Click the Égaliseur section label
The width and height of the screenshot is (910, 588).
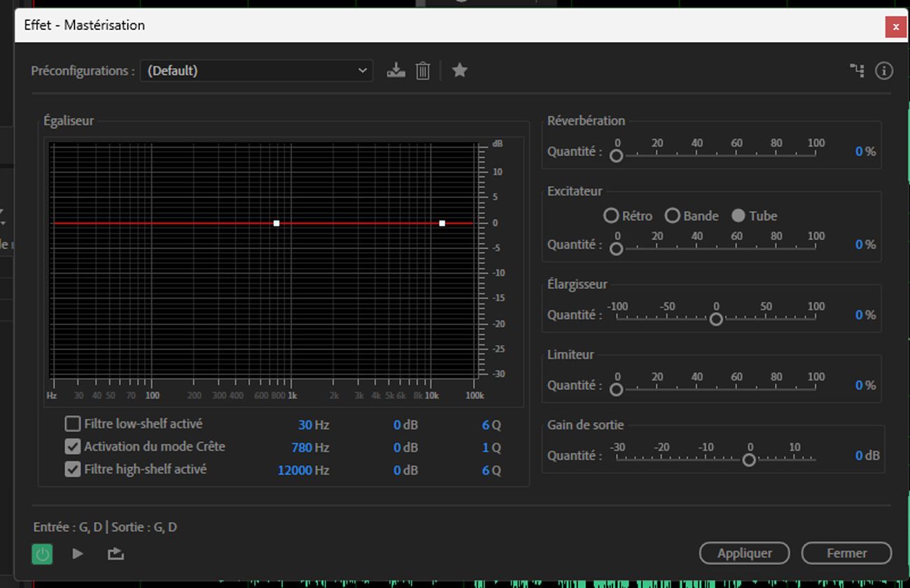point(69,121)
